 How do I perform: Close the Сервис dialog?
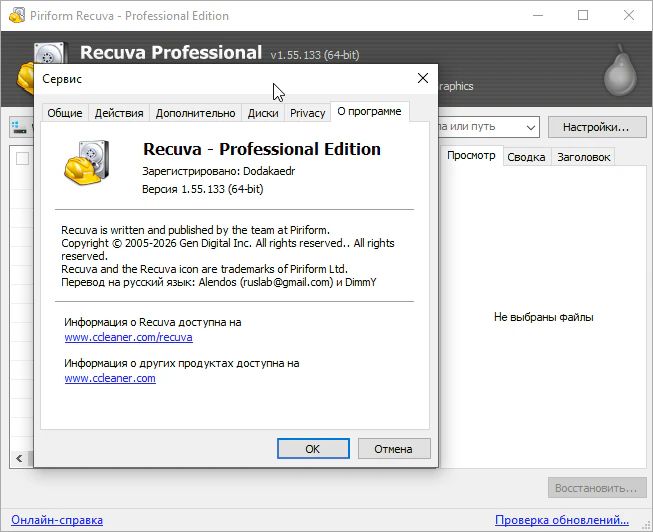tap(423, 78)
